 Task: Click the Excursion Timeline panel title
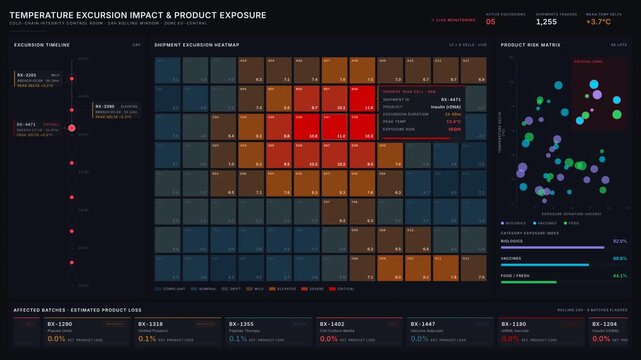[42, 45]
